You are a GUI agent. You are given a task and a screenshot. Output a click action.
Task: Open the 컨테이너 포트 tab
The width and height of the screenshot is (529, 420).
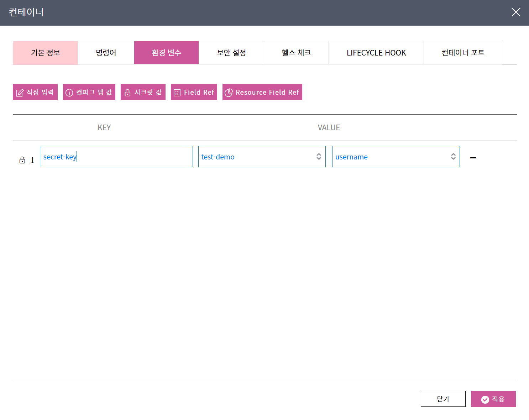(x=463, y=53)
